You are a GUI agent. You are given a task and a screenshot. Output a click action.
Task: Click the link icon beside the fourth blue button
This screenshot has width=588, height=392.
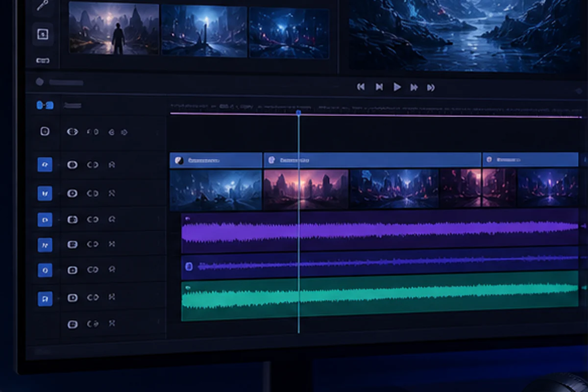[93, 244]
